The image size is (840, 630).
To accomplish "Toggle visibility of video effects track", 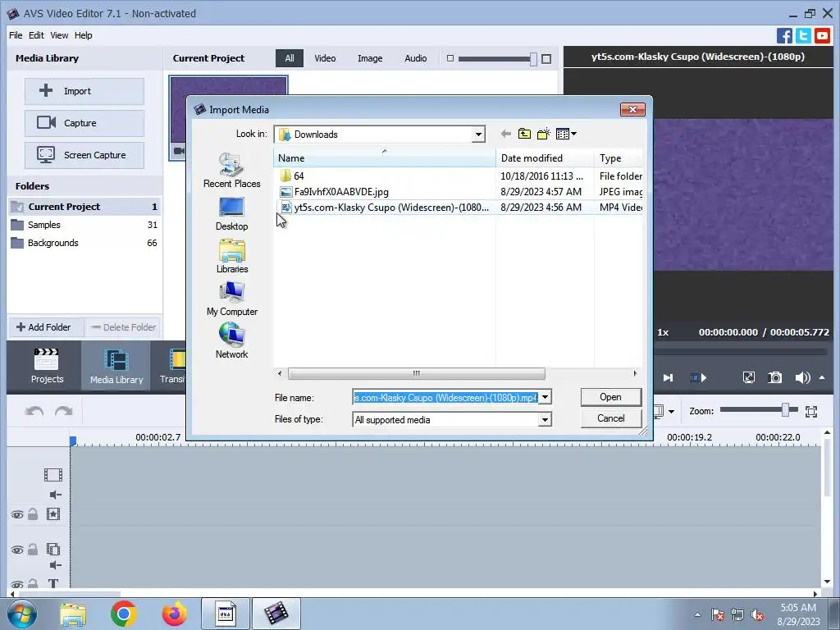I will (x=17, y=515).
